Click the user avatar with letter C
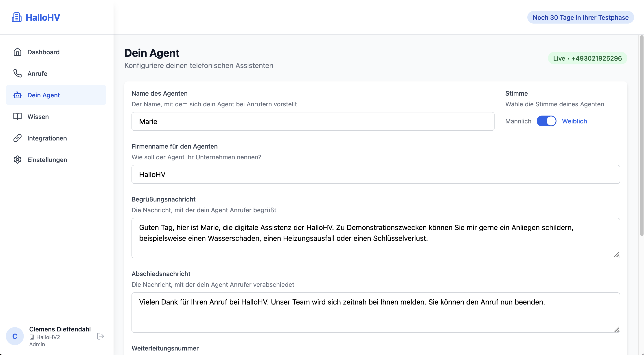Viewport: 644px width, 355px height. pyautogui.click(x=15, y=336)
